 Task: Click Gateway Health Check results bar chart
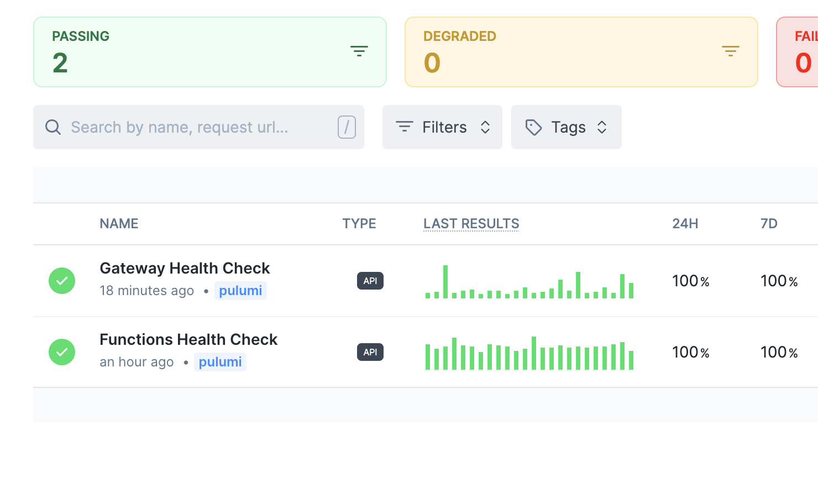[x=529, y=283]
